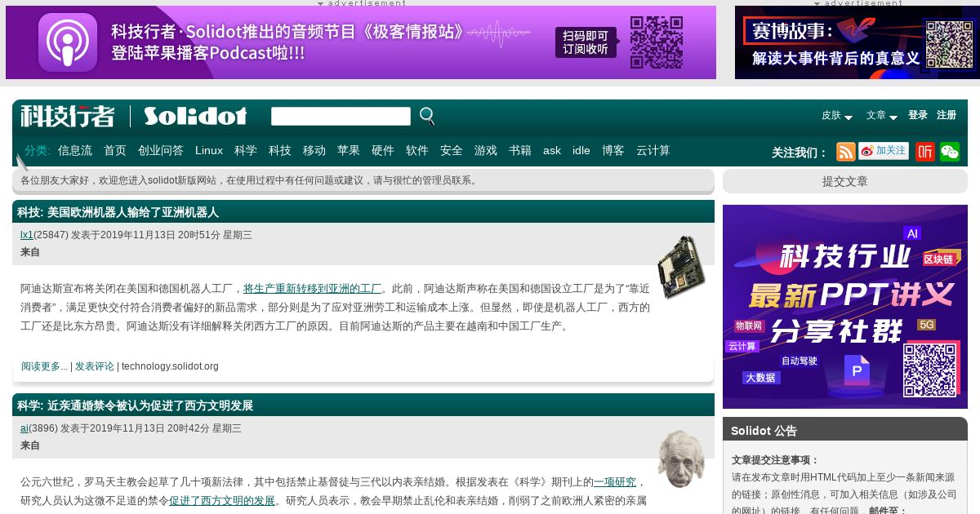Image resolution: width=980 pixels, height=514 pixels.
Task: Open 创业问答 category
Action: point(161,151)
